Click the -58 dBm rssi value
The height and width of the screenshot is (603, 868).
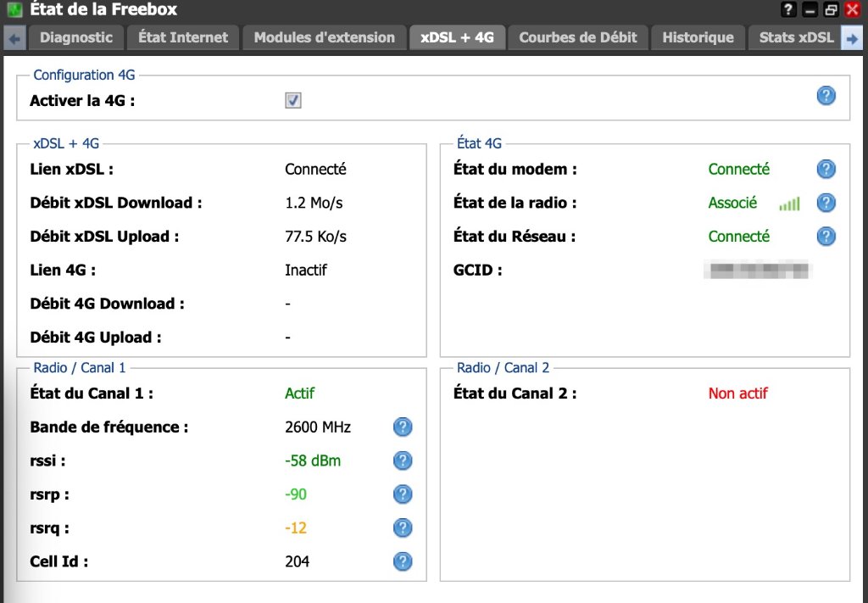coord(313,461)
